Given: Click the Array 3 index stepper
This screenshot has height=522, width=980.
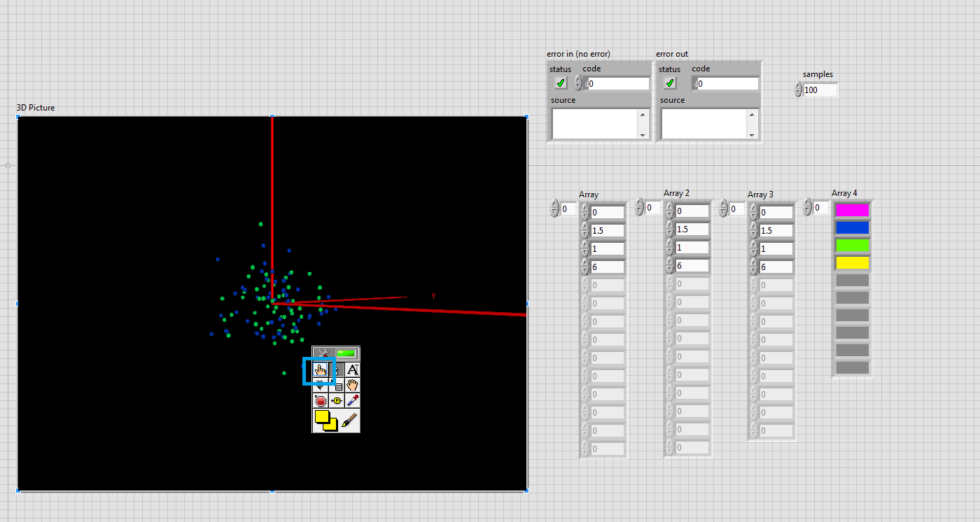Looking at the screenshot, I should (x=724, y=208).
